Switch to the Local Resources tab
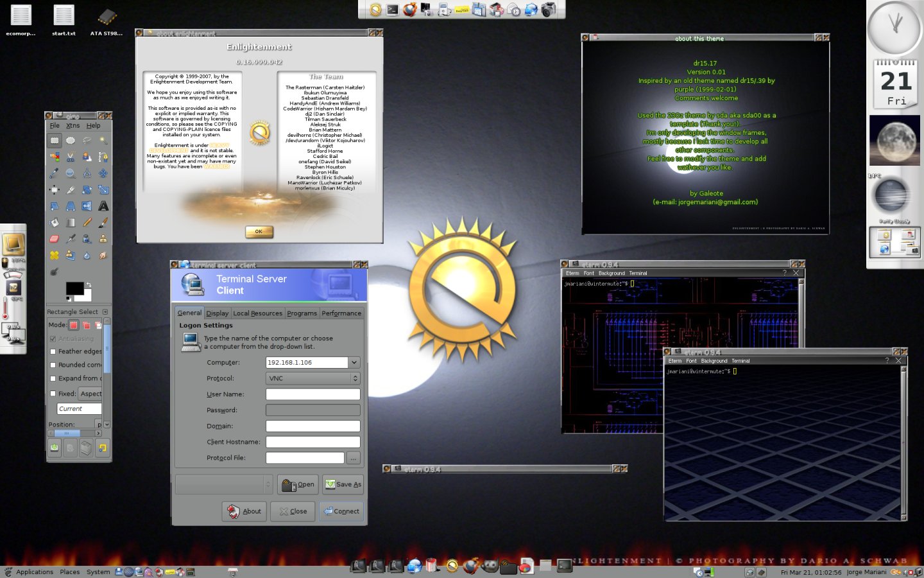Image resolution: width=924 pixels, height=578 pixels. click(257, 313)
